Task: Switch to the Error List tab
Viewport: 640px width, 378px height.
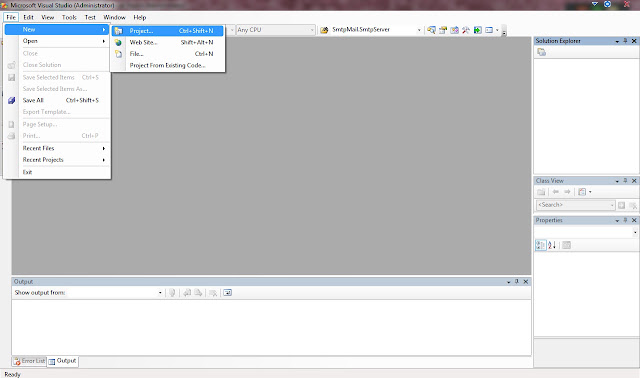Action: 29,361
